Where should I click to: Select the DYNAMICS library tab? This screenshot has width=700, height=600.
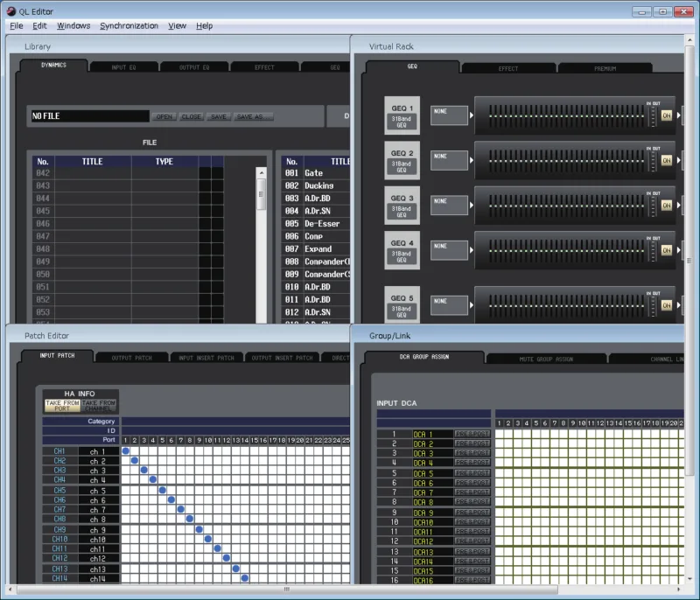(x=53, y=65)
